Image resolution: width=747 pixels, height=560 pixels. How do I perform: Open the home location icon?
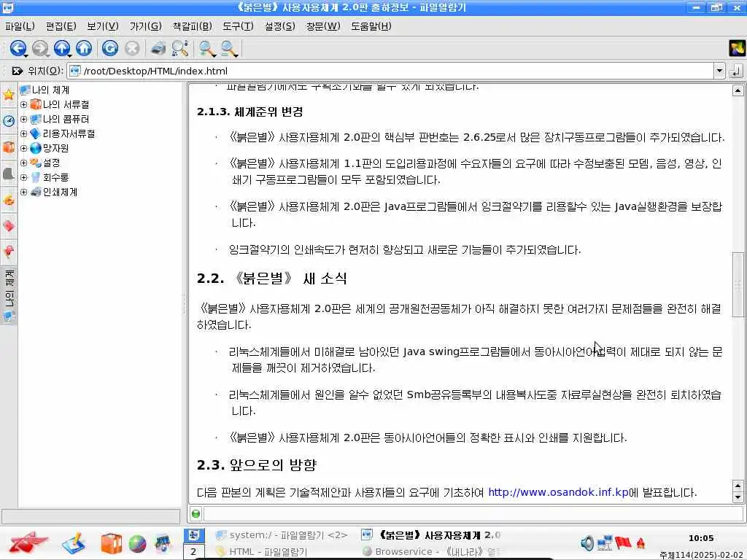tap(84, 48)
